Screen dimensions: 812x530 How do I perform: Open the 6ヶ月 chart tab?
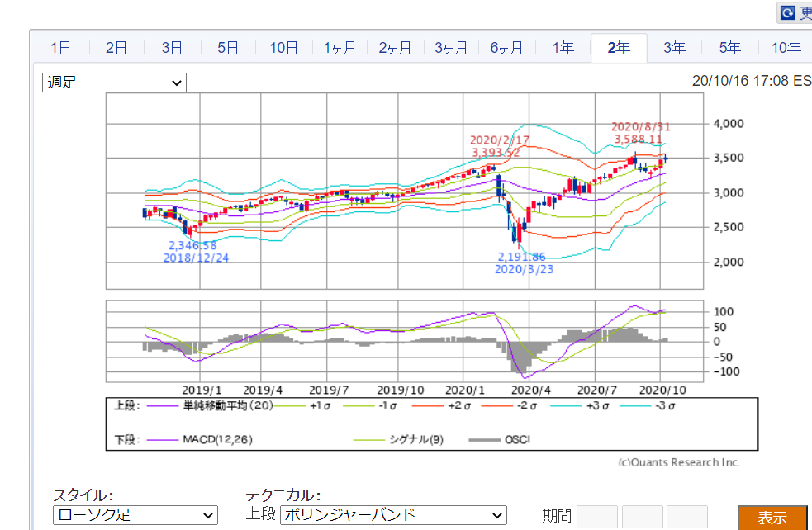(507, 48)
